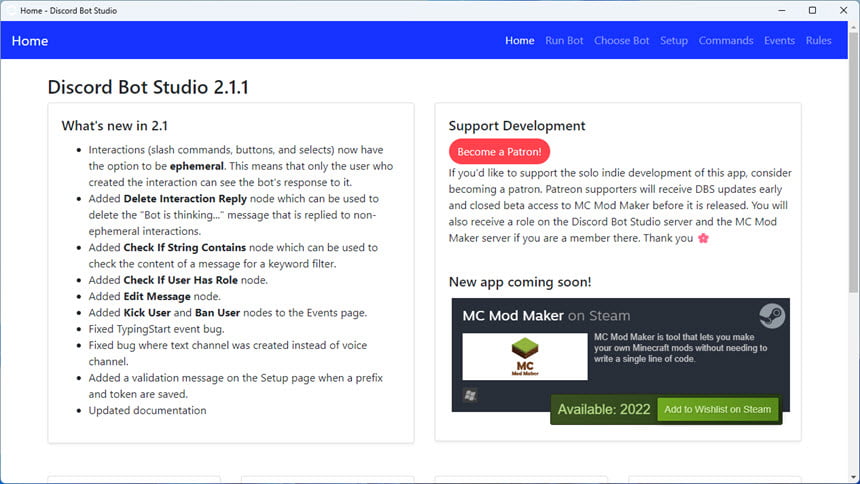The image size is (860, 484).
Task: Switch to the Setup page
Action: 674,41
